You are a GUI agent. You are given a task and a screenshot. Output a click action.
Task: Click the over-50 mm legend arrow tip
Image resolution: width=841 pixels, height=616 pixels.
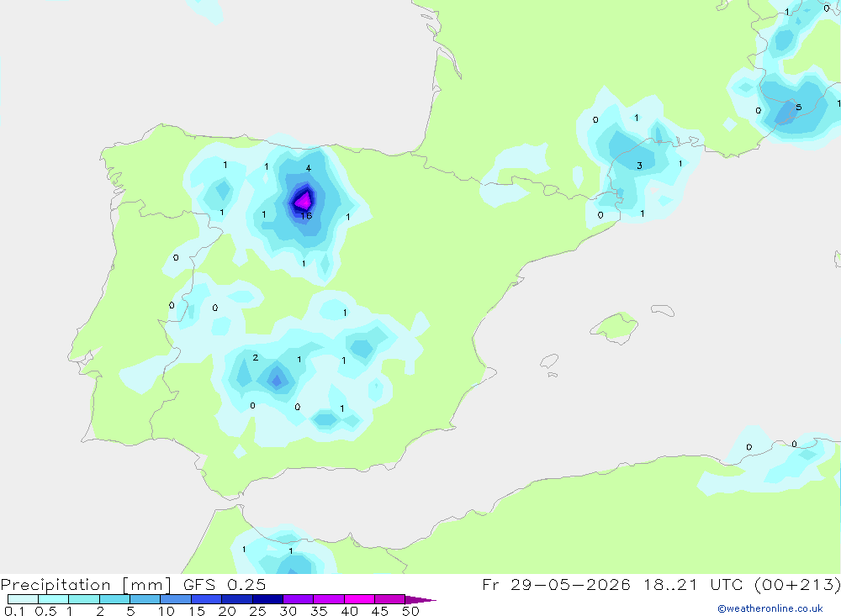[x=420, y=600]
